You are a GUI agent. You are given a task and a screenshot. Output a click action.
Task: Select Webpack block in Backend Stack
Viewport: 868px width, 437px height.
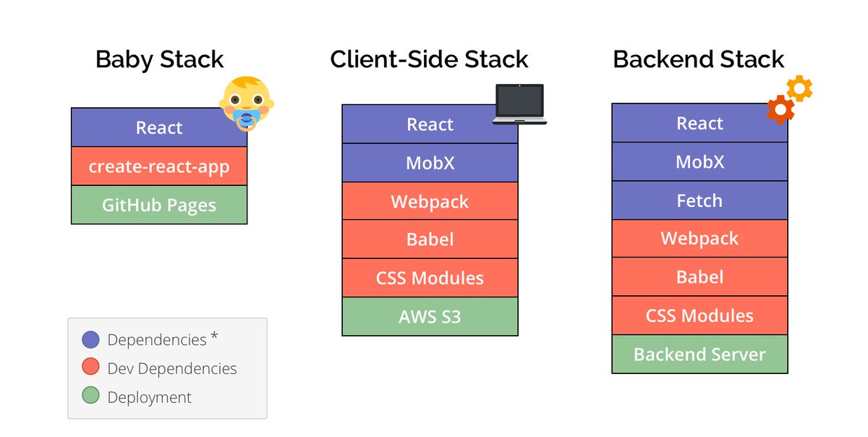(699, 238)
